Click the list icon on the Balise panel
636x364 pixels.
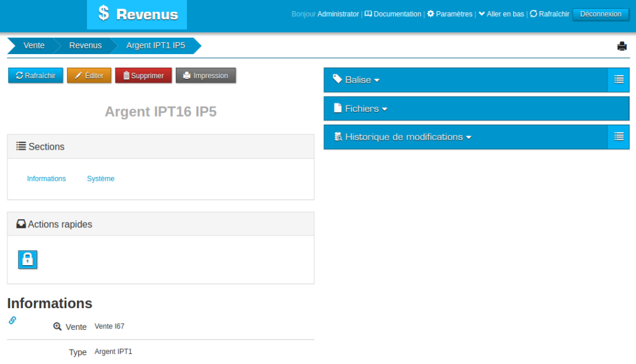point(619,80)
